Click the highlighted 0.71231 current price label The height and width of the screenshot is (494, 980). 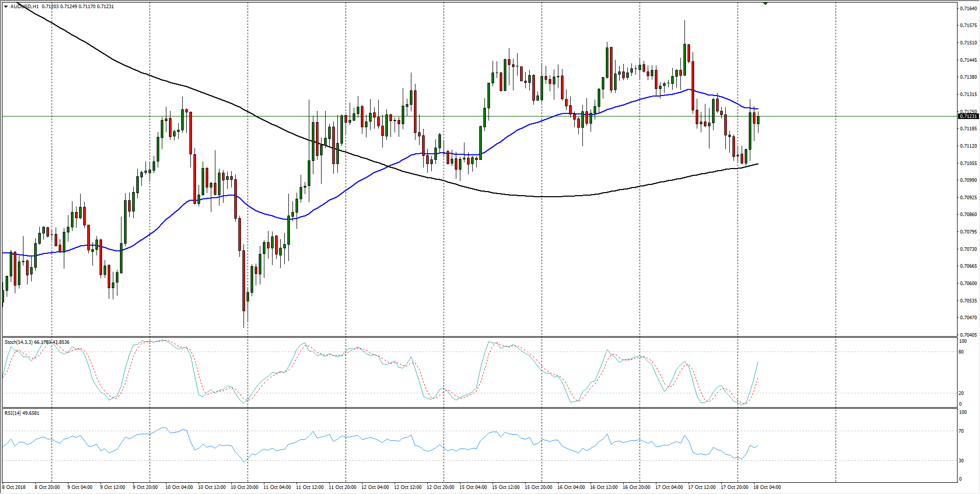(x=968, y=116)
